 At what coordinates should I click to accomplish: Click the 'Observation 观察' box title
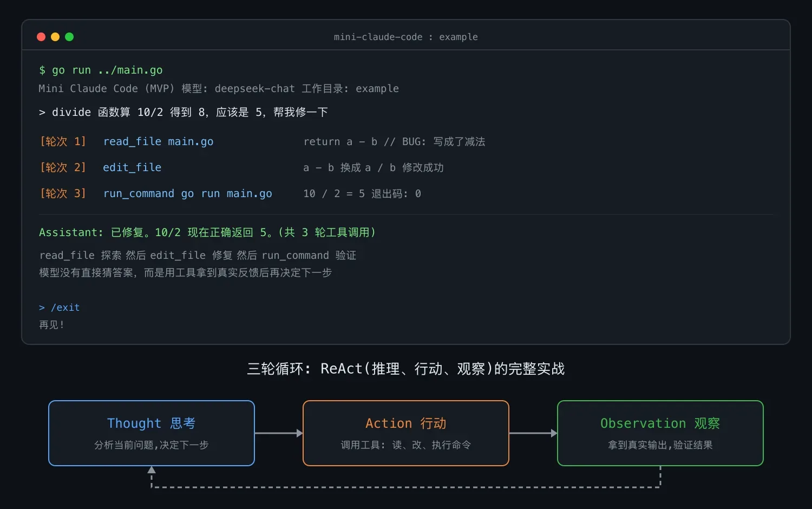660,423
